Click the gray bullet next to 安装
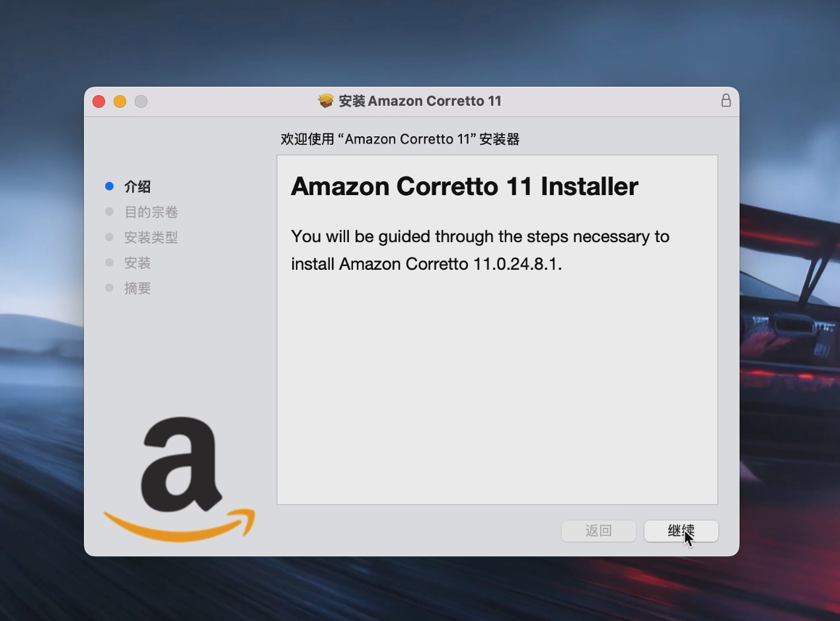This screenshot has width=840, height=621. [110, 263]
